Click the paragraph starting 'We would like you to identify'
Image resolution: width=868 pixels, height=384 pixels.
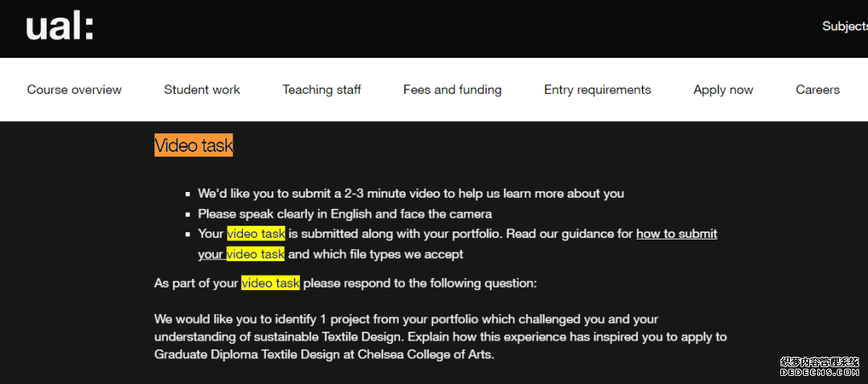(x=440, y=337)
